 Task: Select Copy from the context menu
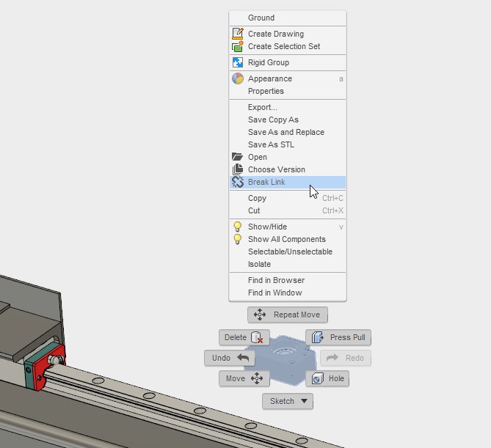pyautogui.click(x=288, y=199)
